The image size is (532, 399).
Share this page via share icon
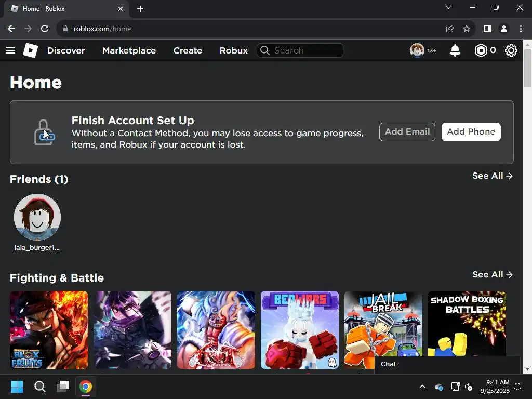pos(450,29)
